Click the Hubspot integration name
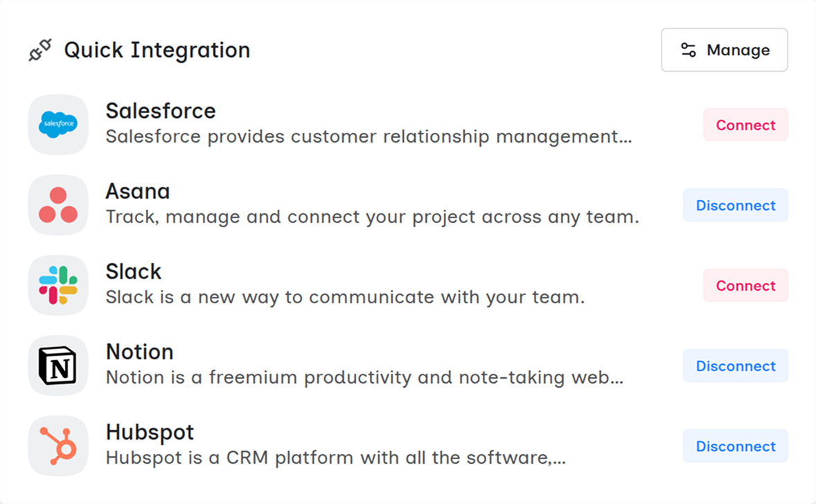The height and width of the screenshot is (504, 816). pos(150,432)
